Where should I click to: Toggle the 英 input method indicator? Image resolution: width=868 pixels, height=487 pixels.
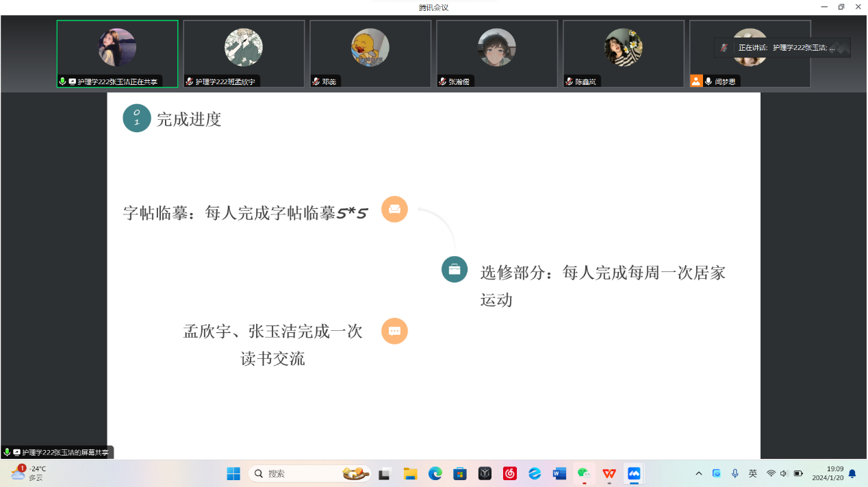coord(753,473)
